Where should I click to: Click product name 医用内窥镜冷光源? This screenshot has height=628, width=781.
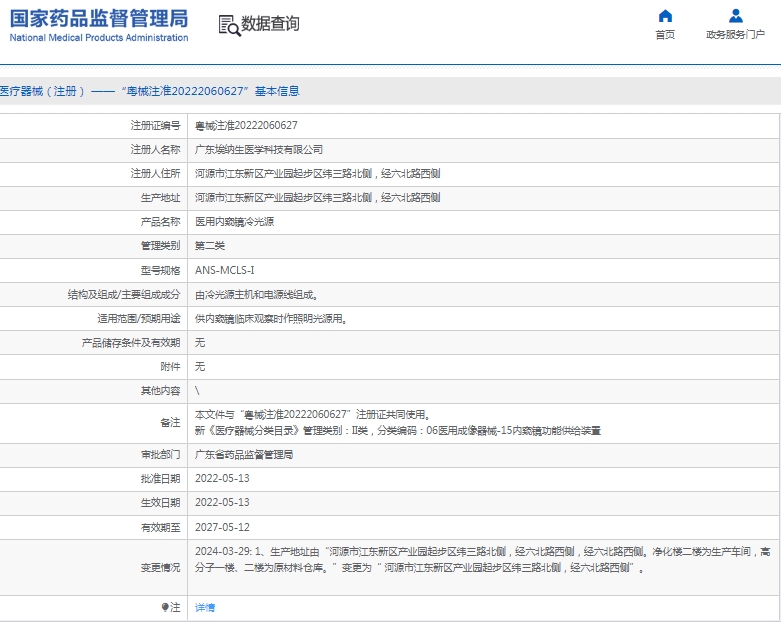[x=234, y=222]
